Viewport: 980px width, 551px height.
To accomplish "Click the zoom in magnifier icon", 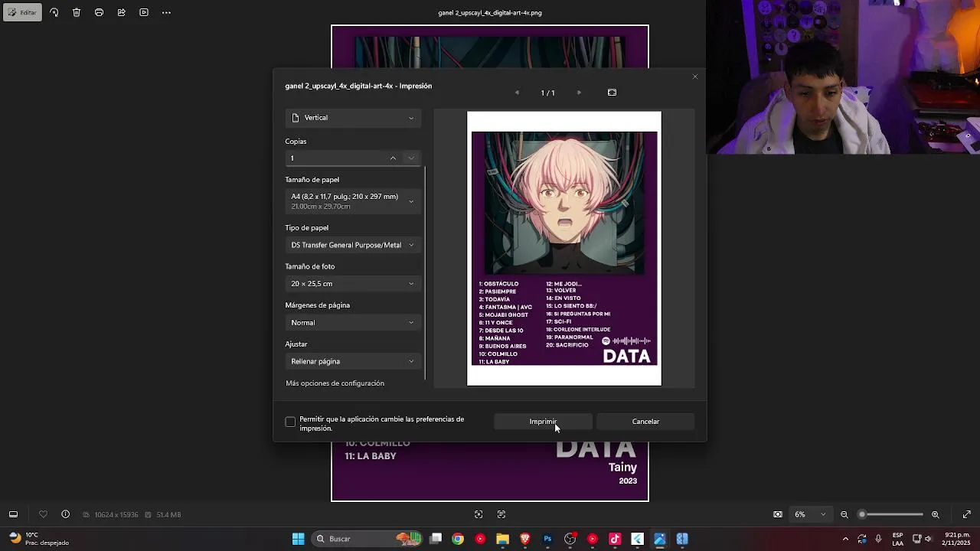I will click(x=936, y=514).
